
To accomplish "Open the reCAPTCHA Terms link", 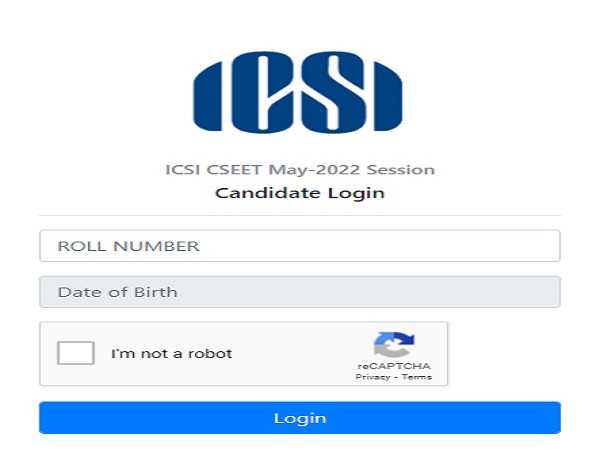I will pyautogui.click(x=417, y=377).
